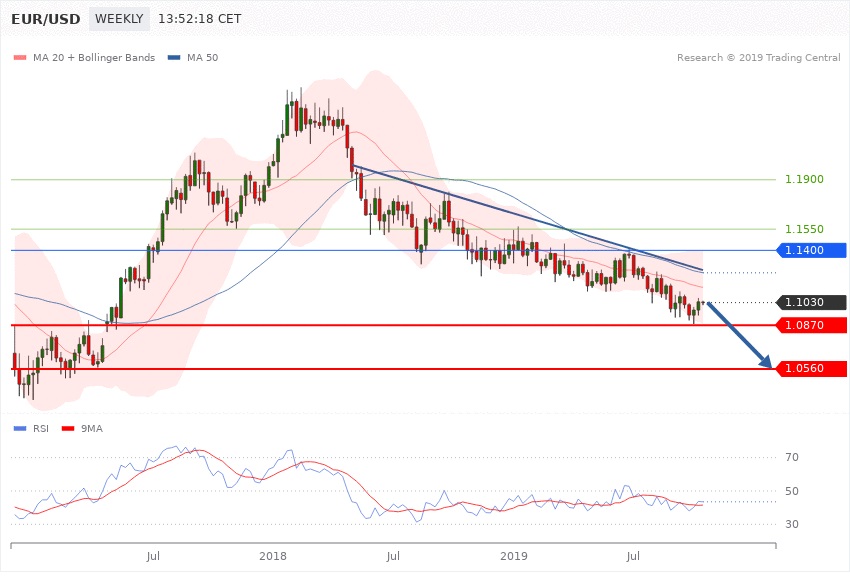The width and height of the screenshot is (850, 576).
Task: Toggle the RSI series label
Action: pos(40,429)
